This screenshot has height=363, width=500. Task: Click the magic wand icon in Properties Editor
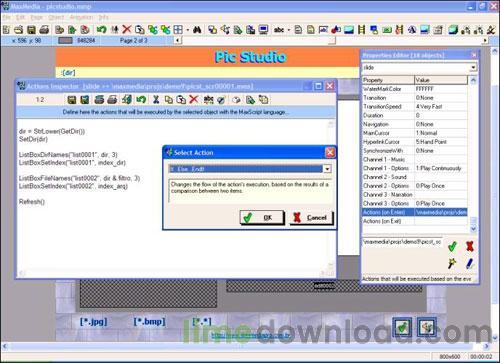[452, 263]
